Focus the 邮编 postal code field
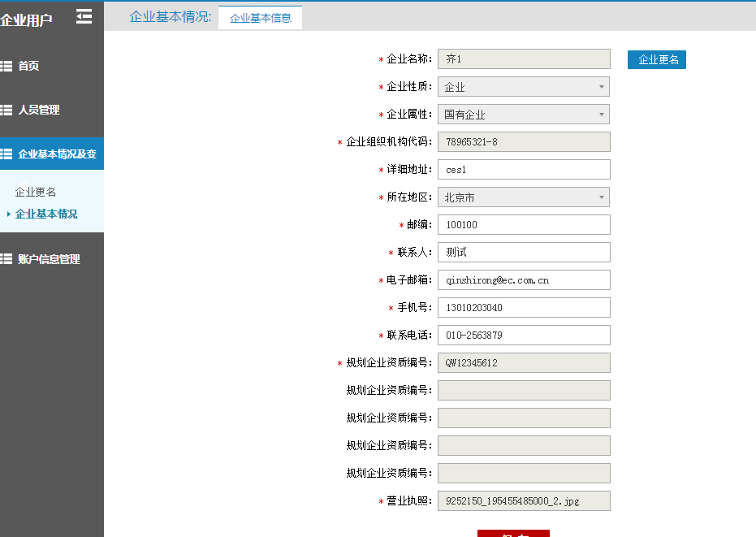Image resolution: width=756 pixels, height=537 pixels. (523, 225)
